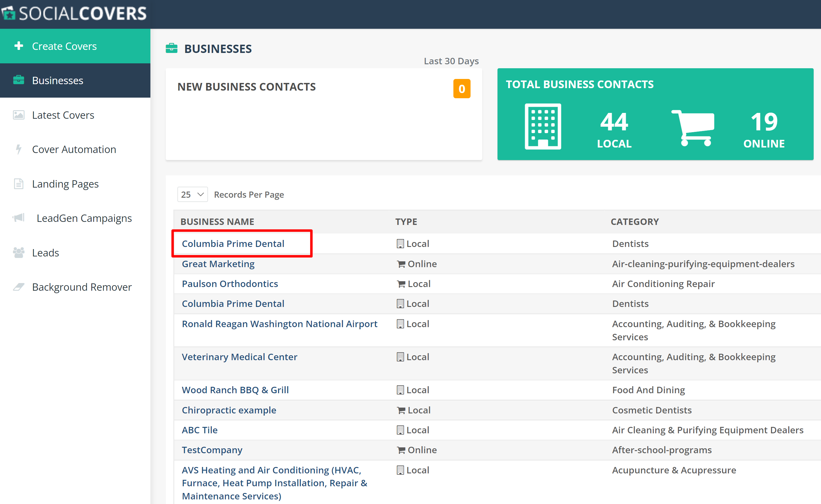Click the plus icon beside Create Covers
This screenshot has width=821, height=504.
(x=19, y=46)
